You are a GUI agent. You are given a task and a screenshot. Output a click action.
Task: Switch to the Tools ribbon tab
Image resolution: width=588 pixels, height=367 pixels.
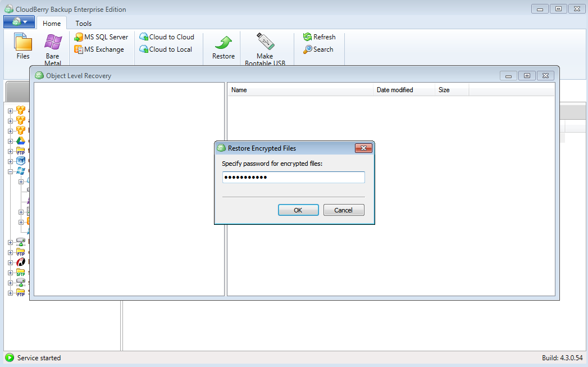[x=83, y=23]
